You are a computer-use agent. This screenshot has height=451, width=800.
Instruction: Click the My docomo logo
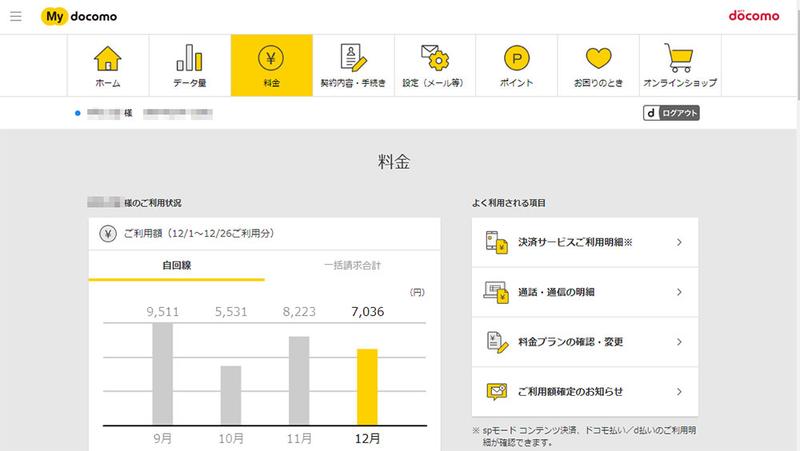(x=79, y=16)
